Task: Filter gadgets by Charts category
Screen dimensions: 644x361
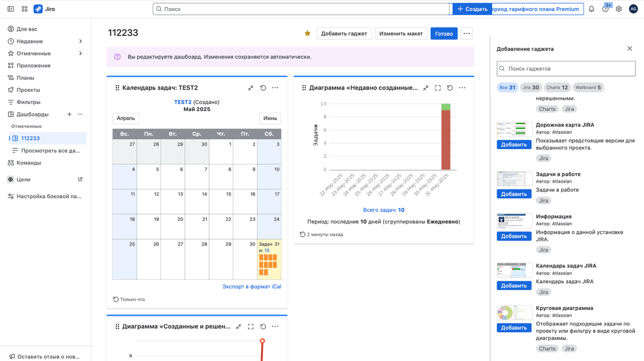Action: tap(557, 87)
